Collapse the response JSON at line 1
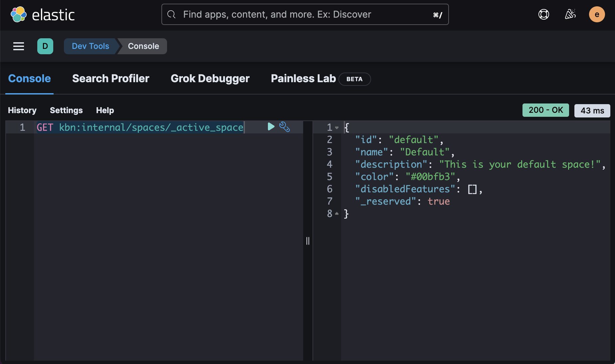The image size is (615, 364). point(337,127)
